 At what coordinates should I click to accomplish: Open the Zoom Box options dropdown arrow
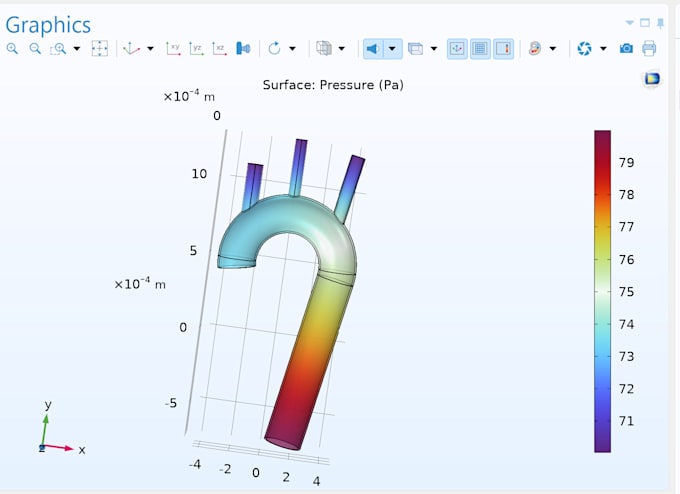[77, 49]
